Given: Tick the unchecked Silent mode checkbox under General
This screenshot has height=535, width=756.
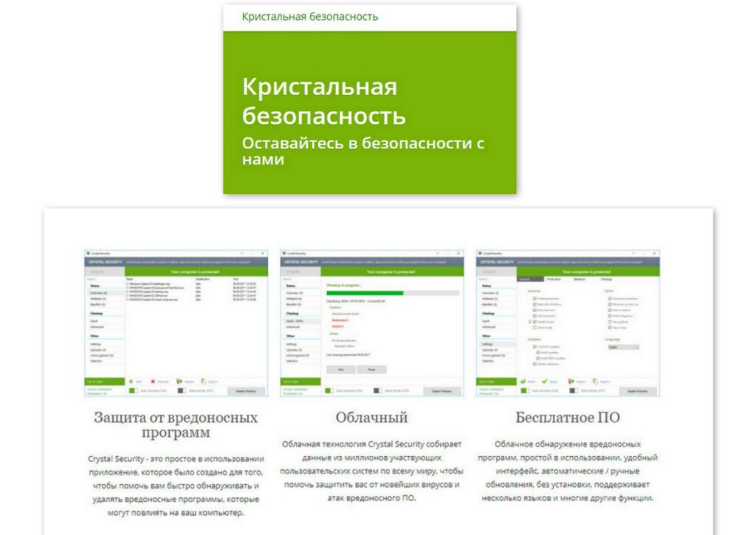Looking at the screenshot, I should click(535, 327).
